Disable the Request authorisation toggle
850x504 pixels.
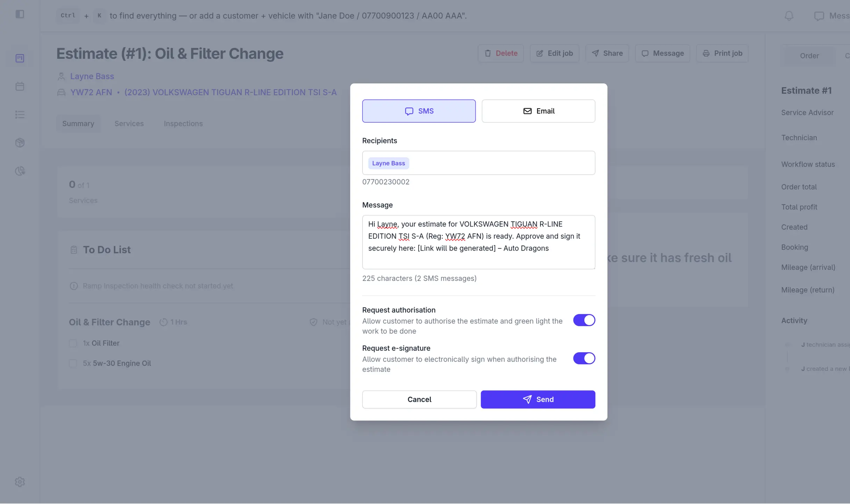click(584, 320)
